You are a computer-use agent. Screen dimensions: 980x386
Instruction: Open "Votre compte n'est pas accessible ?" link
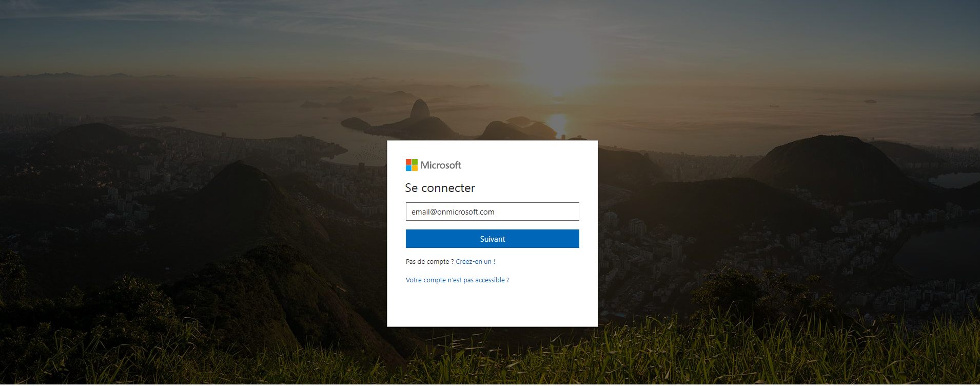[x=457, y=280]
